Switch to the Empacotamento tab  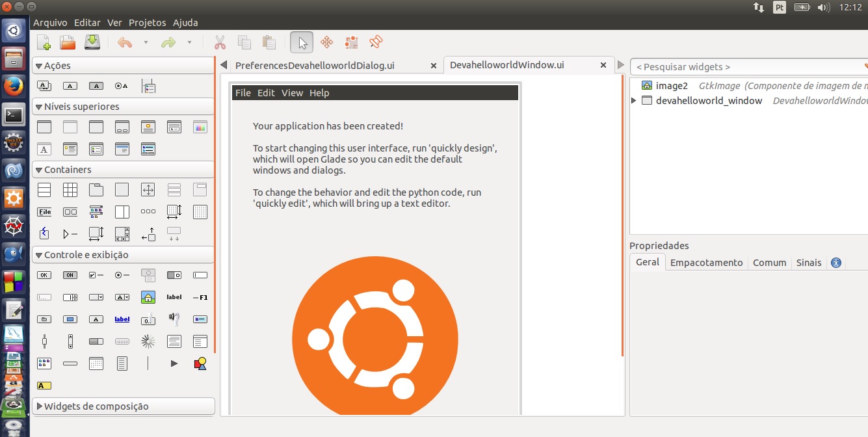tap(706, 263)
